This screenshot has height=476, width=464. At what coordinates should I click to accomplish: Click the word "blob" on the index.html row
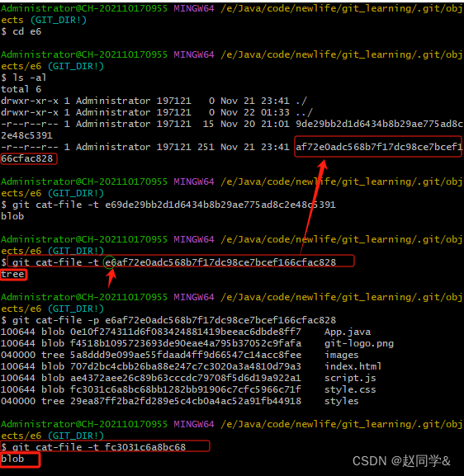point(53,366)
